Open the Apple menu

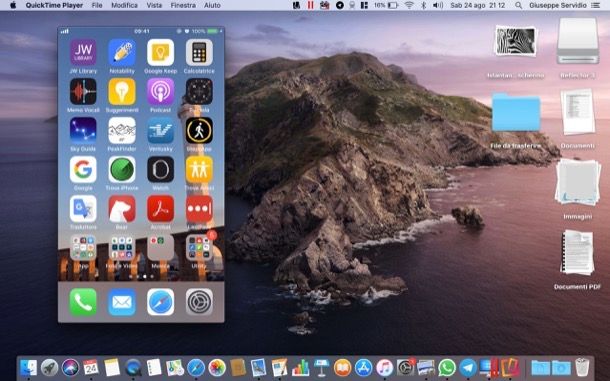click(13, 5)
